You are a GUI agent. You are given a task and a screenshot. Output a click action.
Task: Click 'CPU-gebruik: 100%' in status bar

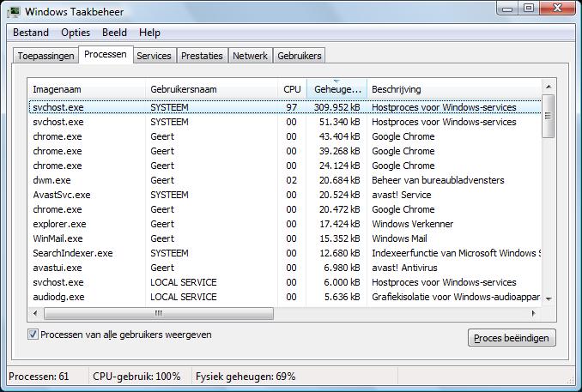[x=136, y=377]
